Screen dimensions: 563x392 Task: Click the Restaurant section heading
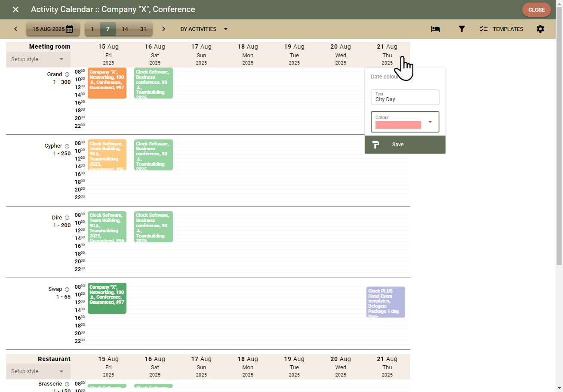click(x=54, y=359)
